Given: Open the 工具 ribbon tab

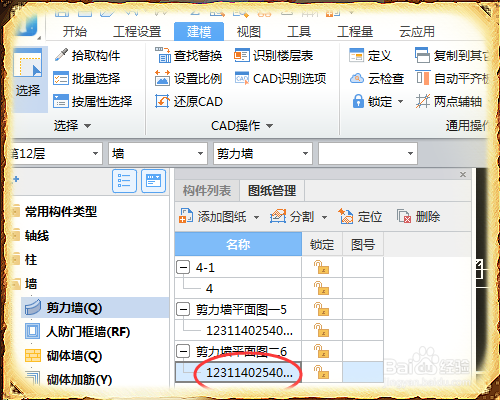Looking at the screenshot, I should [x=299, y=32].
